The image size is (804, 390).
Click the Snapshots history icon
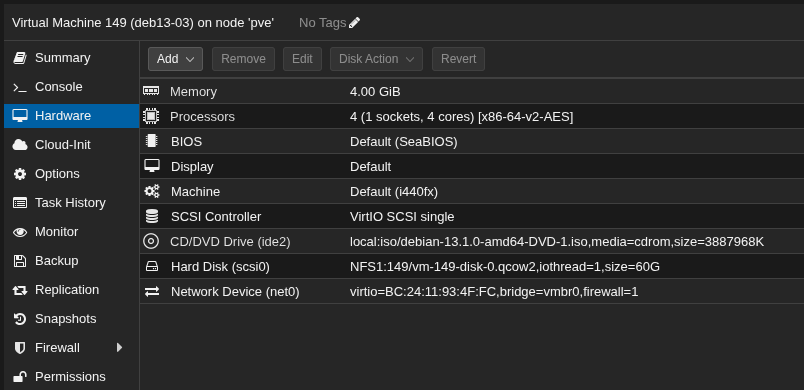19,319
